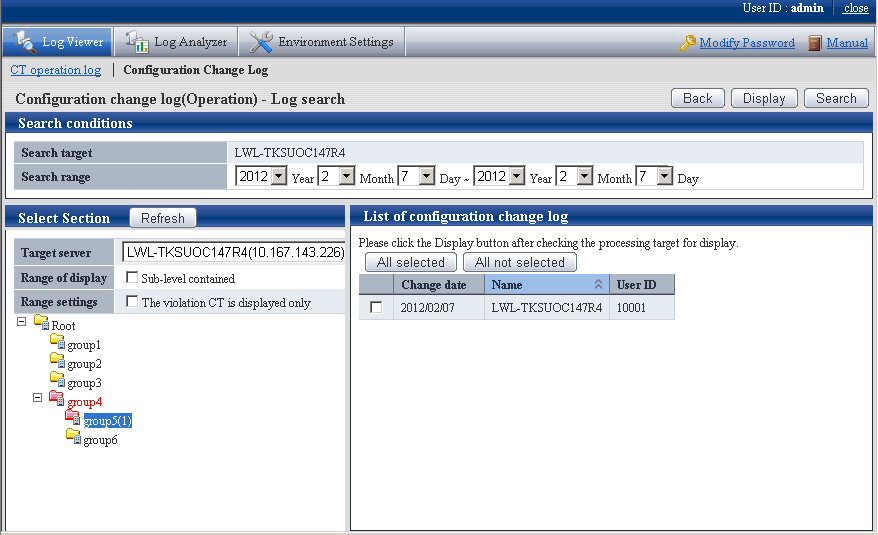
Task: Click the sort arrow icon in Name column
Action: pos(598,285)
